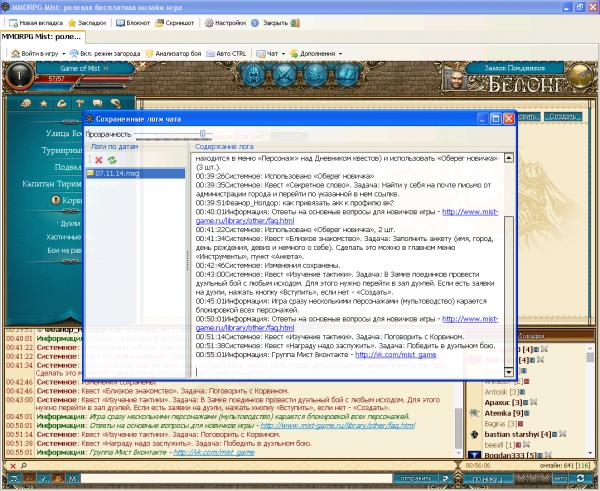
Task: Click the third icon in the left panel strip
Action: pos(62,103)
